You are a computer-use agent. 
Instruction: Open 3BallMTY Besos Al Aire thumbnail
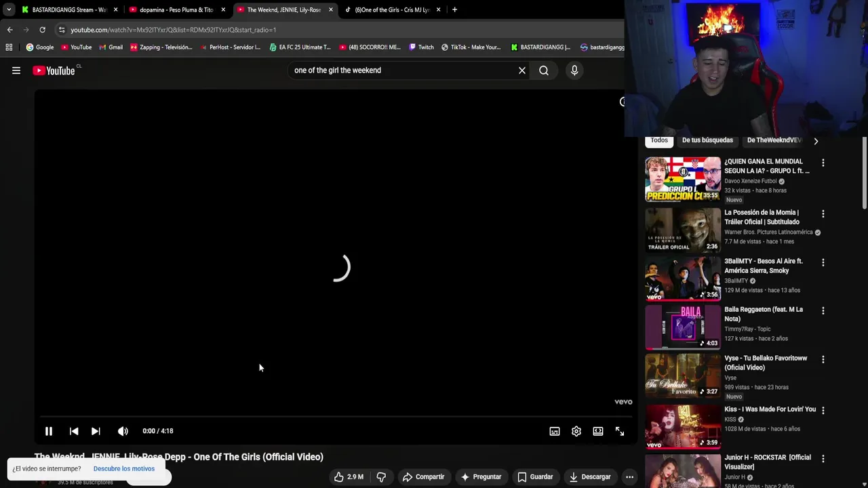click(x=683, y=279)
